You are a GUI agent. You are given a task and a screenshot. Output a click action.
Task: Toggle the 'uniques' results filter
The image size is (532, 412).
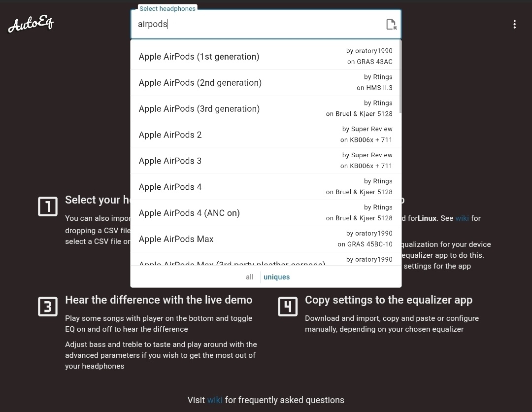pos(276,277)
